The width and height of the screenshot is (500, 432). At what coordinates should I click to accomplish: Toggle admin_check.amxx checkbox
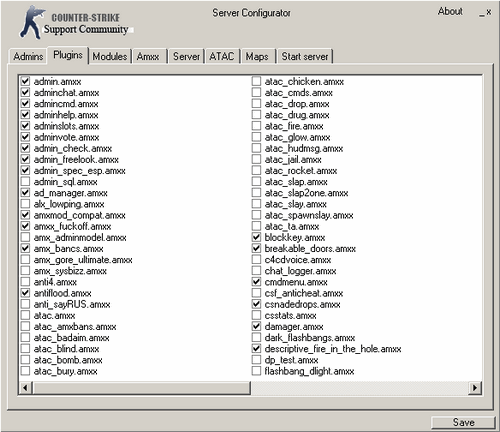pyautogui.click(x=25, y=148)
